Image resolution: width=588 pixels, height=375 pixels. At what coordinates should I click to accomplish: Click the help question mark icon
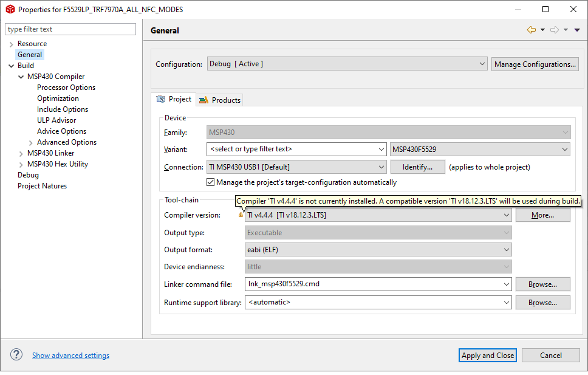(16, 355)
